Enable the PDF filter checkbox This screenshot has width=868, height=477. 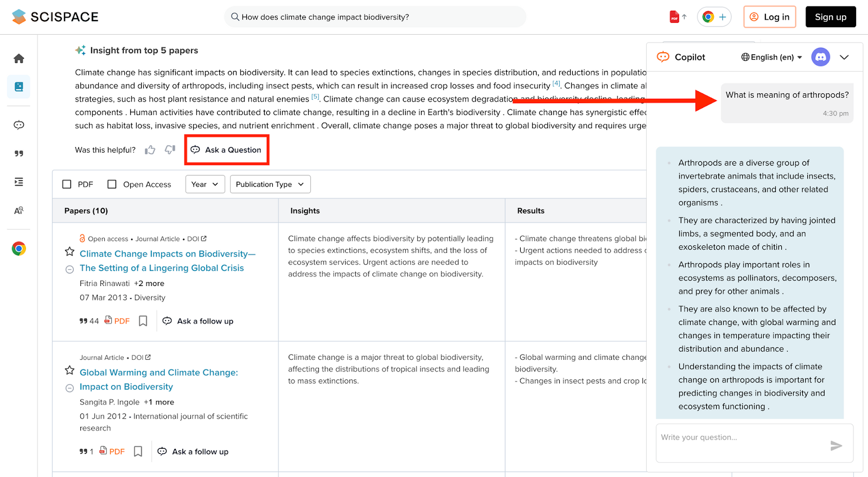tap(67, 185)
